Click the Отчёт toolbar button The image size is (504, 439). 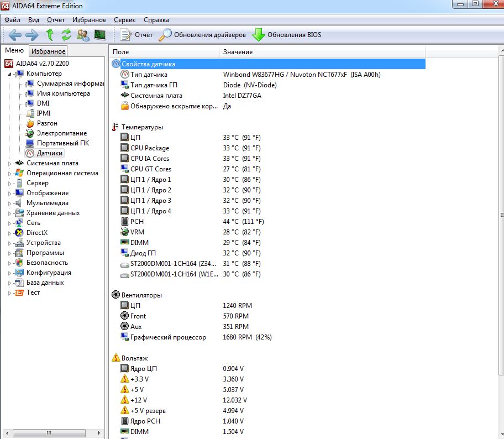click(136, 35)
